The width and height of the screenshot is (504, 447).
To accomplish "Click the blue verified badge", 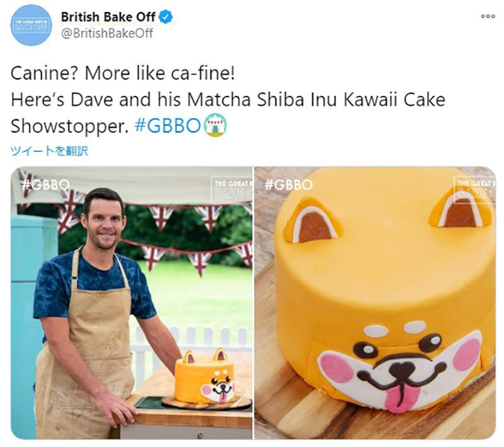I will 166,18.
